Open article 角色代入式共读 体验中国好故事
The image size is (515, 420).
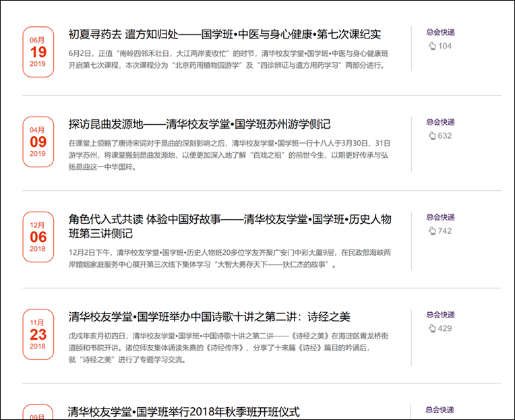pos(230,227)
